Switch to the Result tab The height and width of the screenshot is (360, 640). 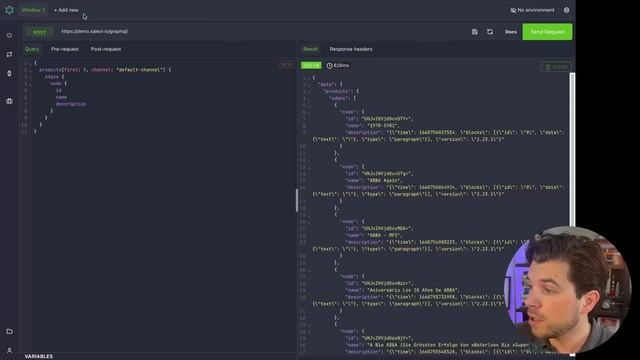tap(310, 49)
